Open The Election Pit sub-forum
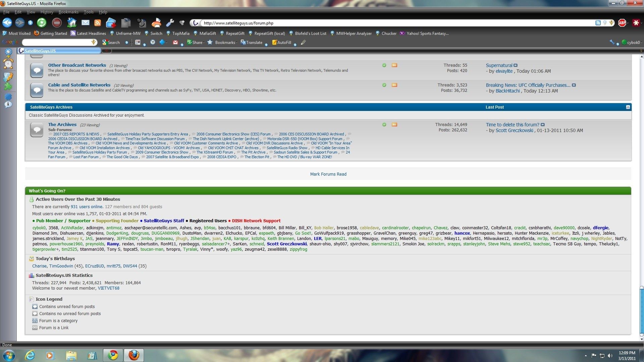The width and height of the screenshot is (644, 362). pos(257,157)
